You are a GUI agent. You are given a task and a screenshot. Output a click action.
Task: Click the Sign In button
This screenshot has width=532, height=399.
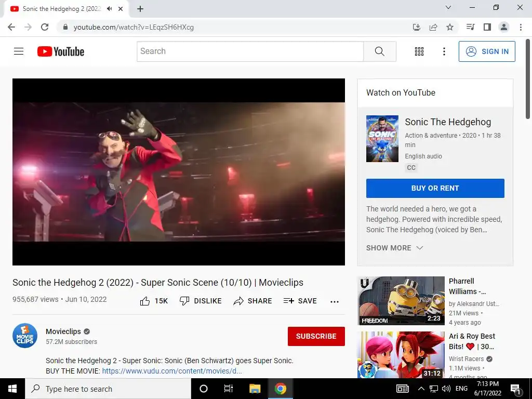487,51
